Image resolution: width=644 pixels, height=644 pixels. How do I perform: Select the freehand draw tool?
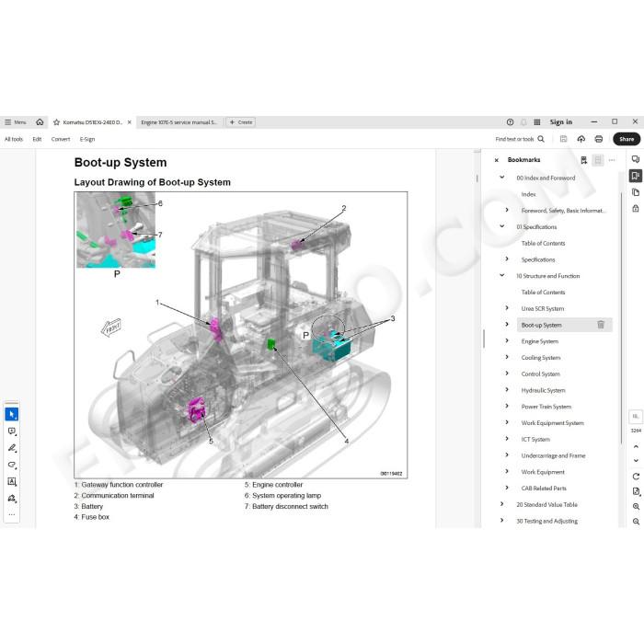coord(11,465)
